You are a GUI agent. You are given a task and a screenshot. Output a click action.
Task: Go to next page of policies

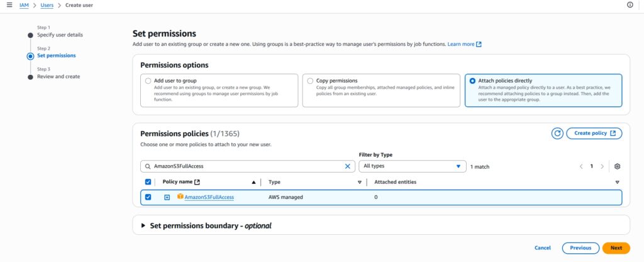point(602,166)
